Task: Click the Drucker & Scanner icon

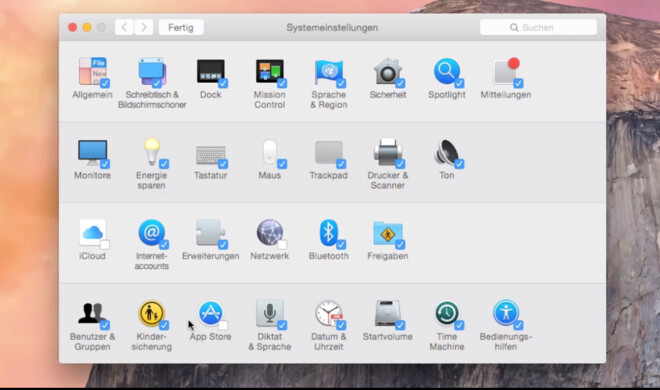Action: (x=388, y=152)
